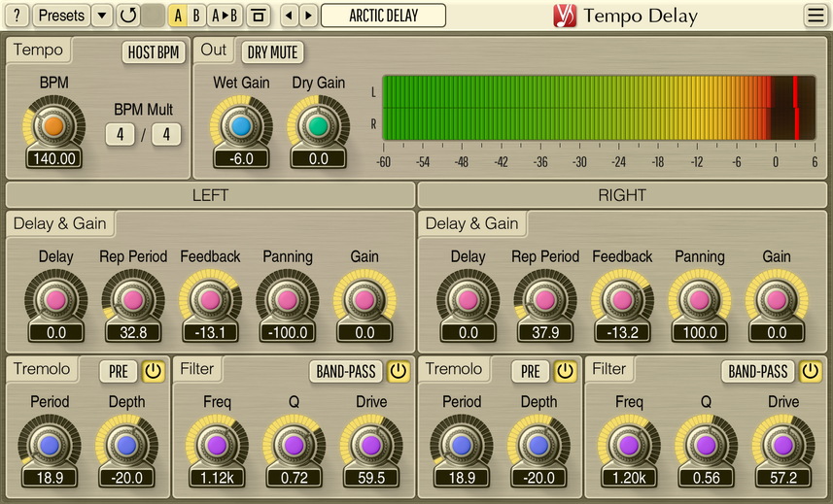Go to the next preset with right arrow

point(307,16)
